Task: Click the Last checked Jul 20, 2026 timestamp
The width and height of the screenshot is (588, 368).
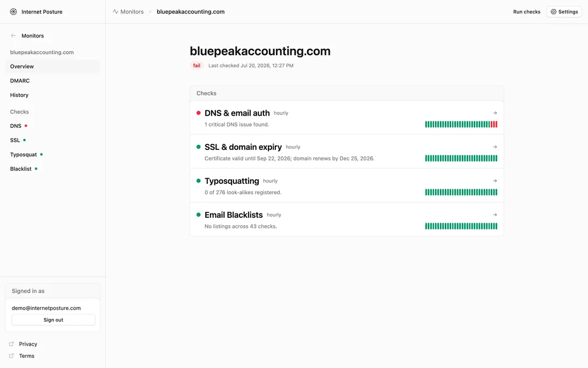Action: pyautogui.click(x=251, y=65)
